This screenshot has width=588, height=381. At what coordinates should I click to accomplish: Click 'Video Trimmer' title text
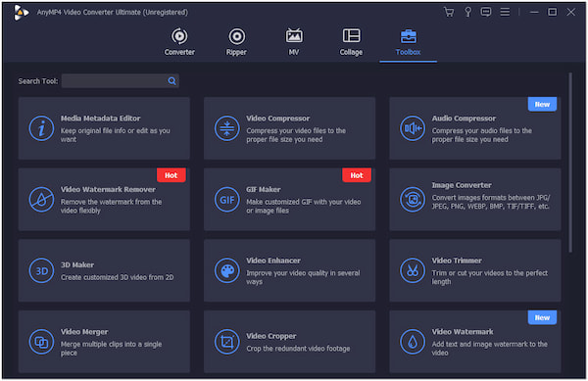[457, 261]
